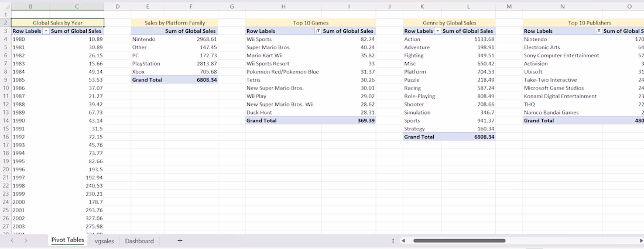Screen dimensions: 644x249
Task: Click the Strategy genre cell
Action: click(x=422, y=129)
